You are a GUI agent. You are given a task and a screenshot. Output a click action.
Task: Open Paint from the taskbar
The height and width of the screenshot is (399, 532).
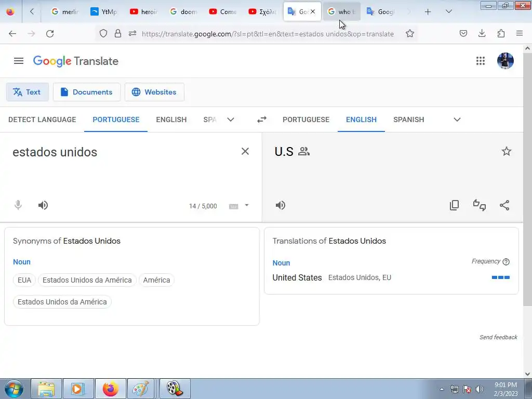141,389
